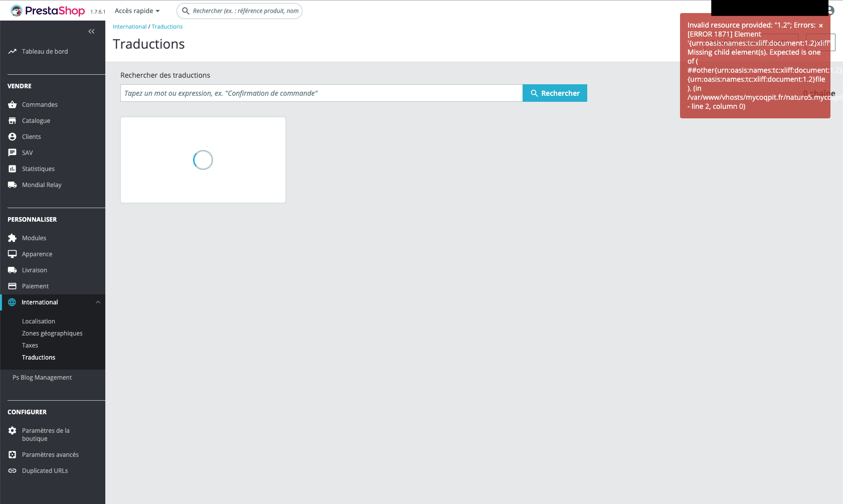This screenshot has height=504, width=843.
Task: Click the Modules puzzle icon
Action: [13, 238]
